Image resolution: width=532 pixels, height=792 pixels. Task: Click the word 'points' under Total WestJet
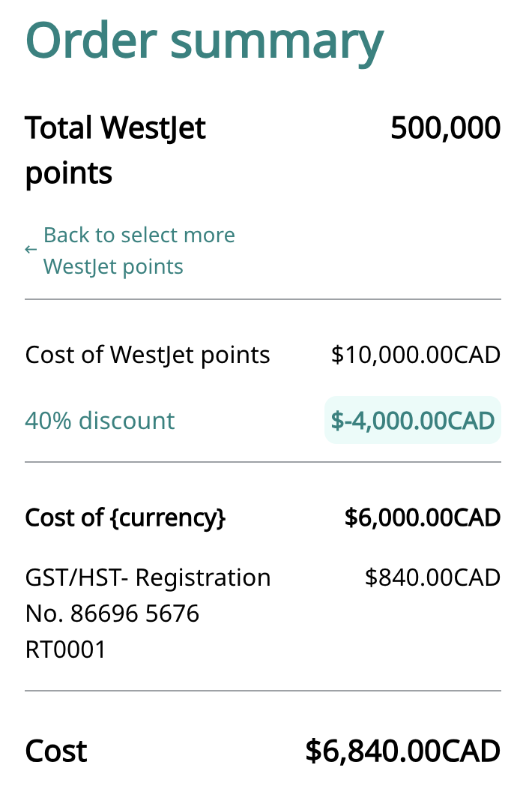(x=69, y=173)
